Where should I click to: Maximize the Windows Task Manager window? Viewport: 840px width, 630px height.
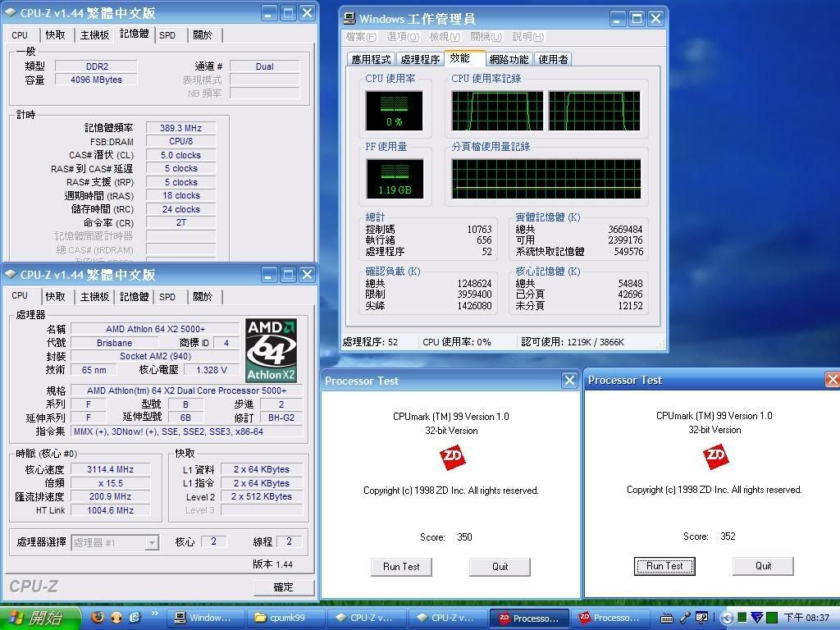coord(637,19)
